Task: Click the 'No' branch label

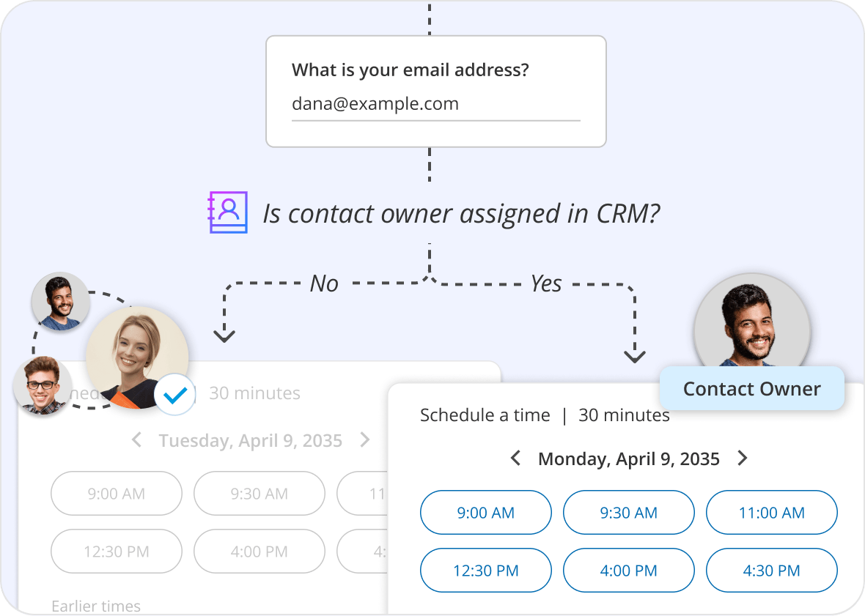Action: [x=324, y=283]
